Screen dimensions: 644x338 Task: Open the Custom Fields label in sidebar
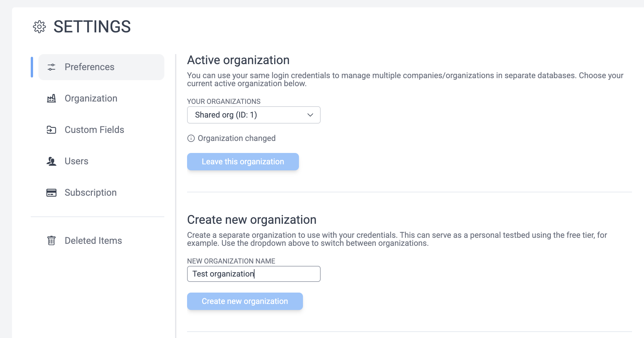(x=94, y=130)
